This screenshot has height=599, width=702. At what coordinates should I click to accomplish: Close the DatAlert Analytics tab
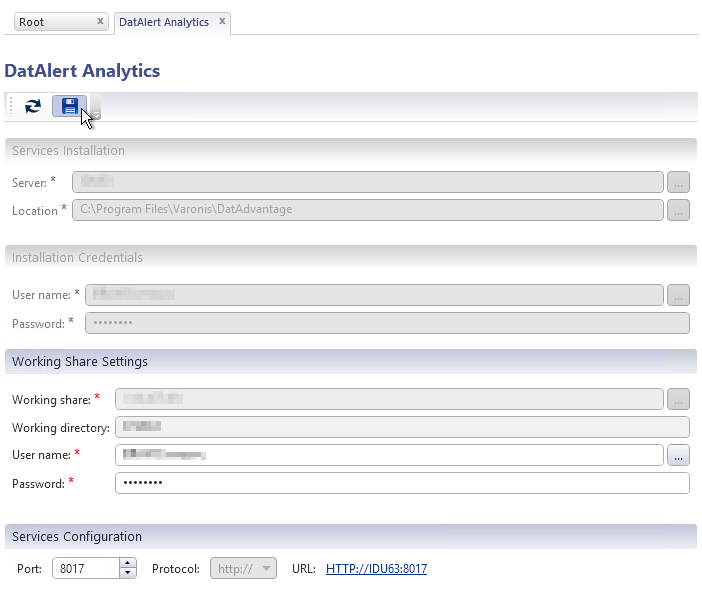point(222,21)
